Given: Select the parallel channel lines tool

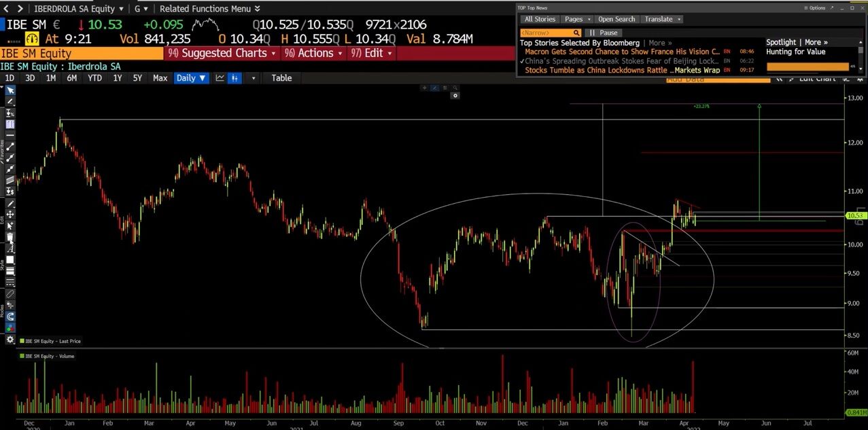Looking at the screenshot, I should (10, 180).
